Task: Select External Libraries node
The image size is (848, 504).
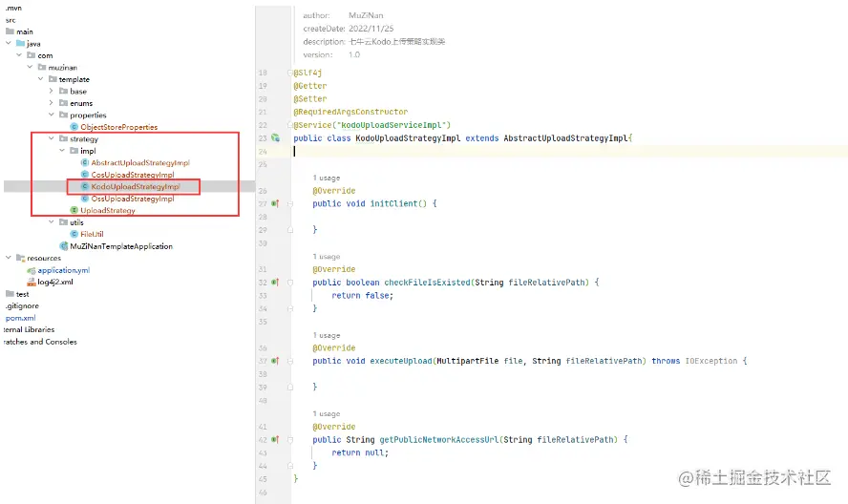Action: pos(29,329)
